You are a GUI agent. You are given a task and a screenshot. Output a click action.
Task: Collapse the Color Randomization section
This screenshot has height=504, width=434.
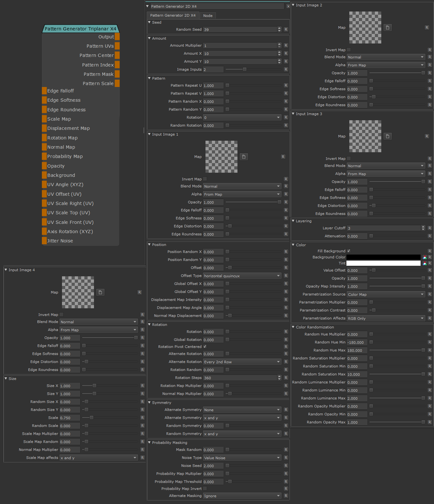(293, 327)
